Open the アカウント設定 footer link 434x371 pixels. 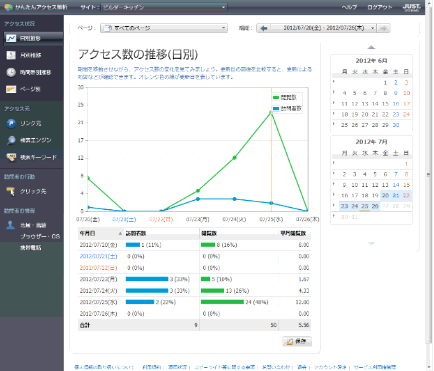pyautogui.click(x=330, y=367)
